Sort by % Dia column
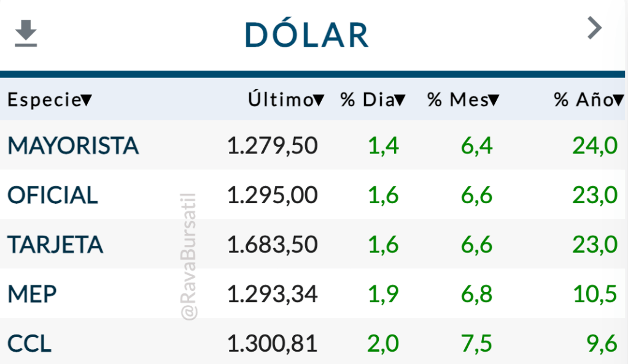The image size is (628, 364). pyautogui.click(x=373, y=100)
